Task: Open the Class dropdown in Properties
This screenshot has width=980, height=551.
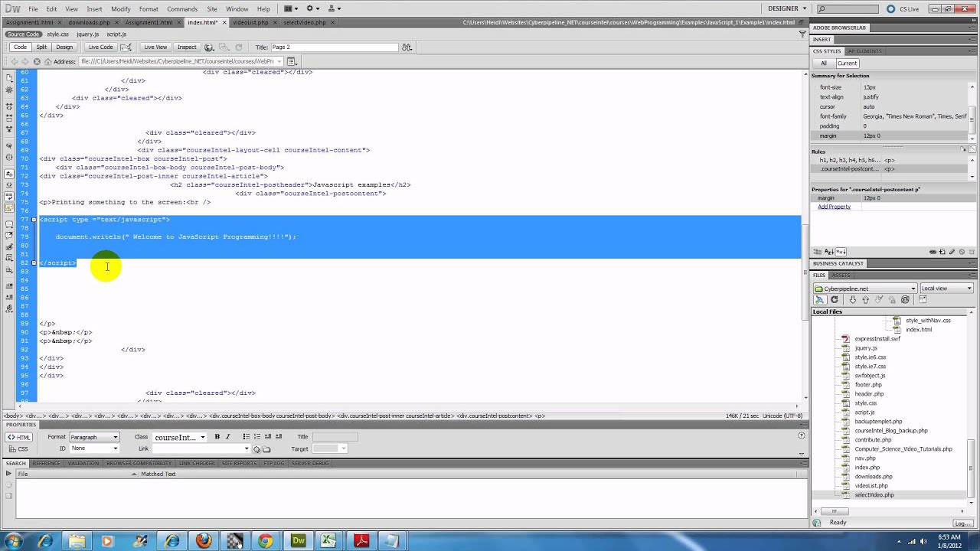Action: tap(180, 437)
